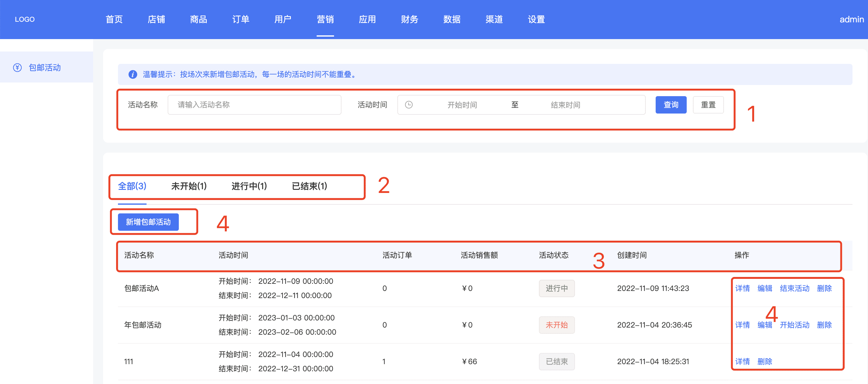Open the 首页 navigation menu
This screenshot has width=868, height=384.
coord(114,19)
